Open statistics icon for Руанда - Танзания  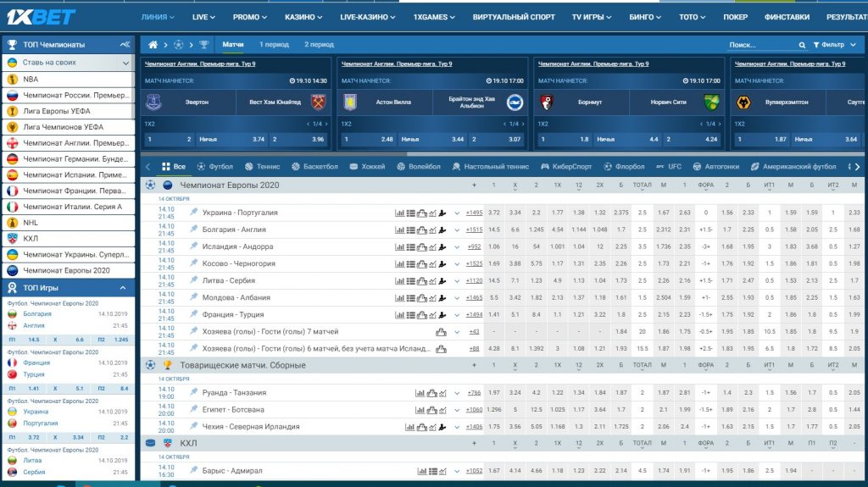click(420, 393)
